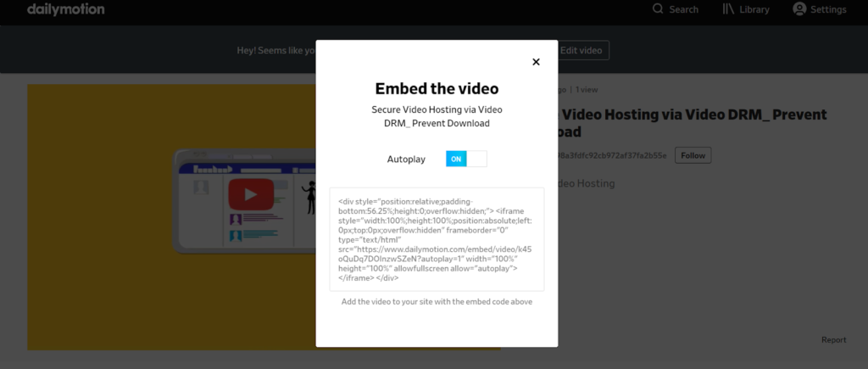Click the Library books icon
Viewport: 868px width, 369px height.
728,8
